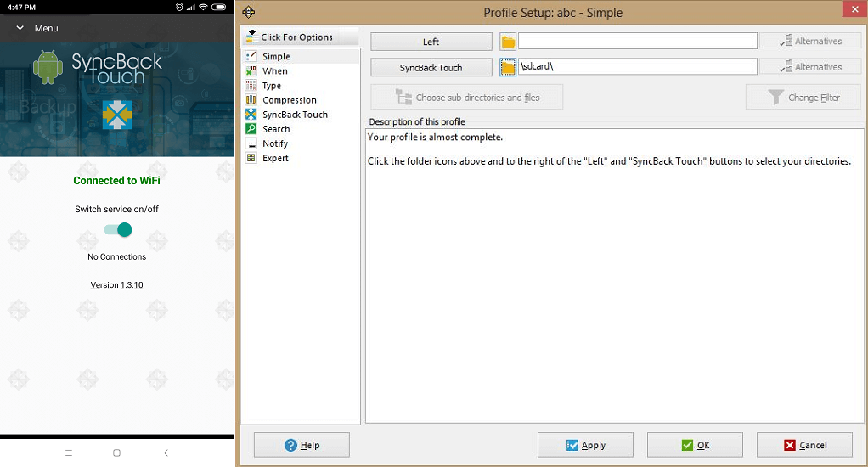Click the Change Filter button

[x=803, y=98]
